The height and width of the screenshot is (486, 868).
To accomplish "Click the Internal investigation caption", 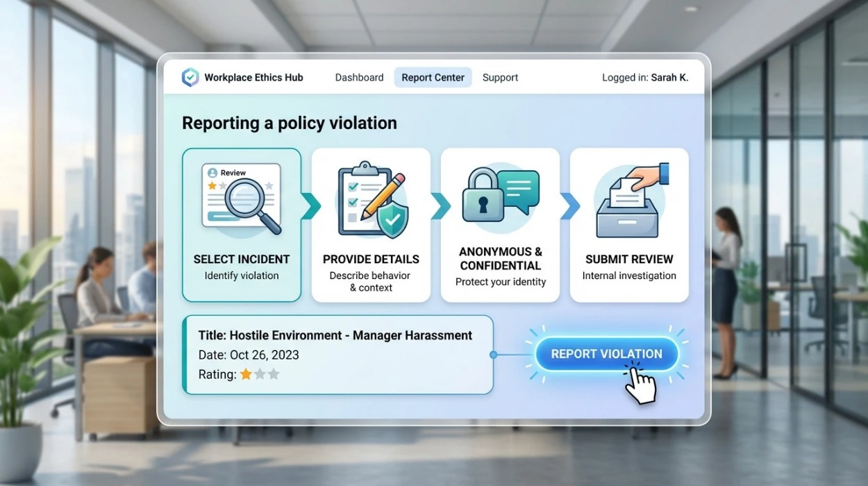I will [629, 276].
